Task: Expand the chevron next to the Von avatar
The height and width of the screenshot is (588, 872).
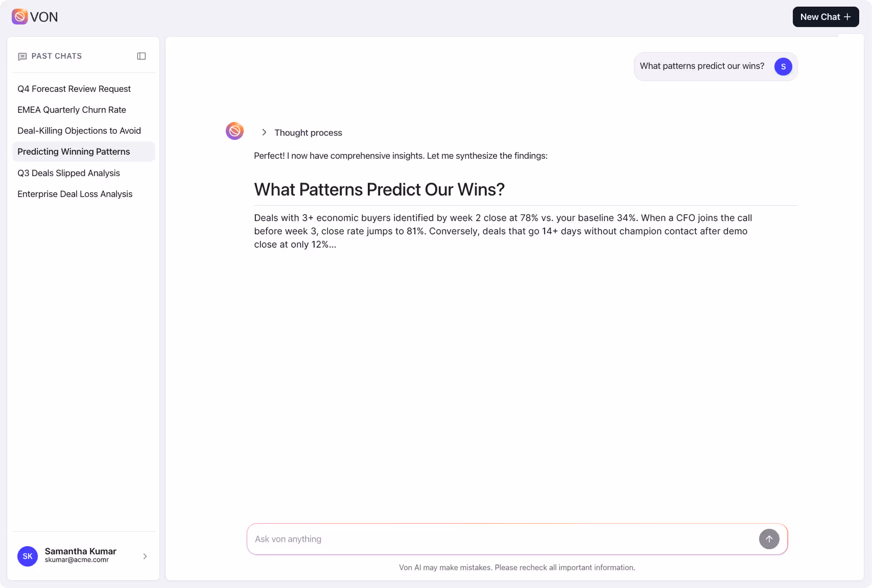Action: click(264, 132)
